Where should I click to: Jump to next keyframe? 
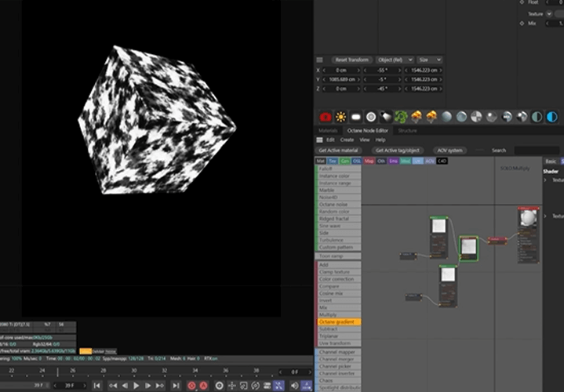coord(160,386)
